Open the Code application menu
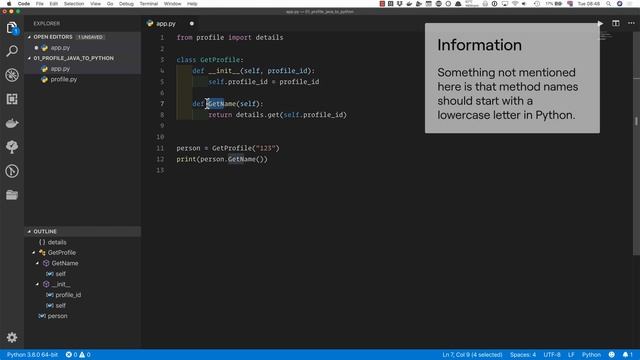The width and height of the screenshot is (640, 360). tap(24, 4)
